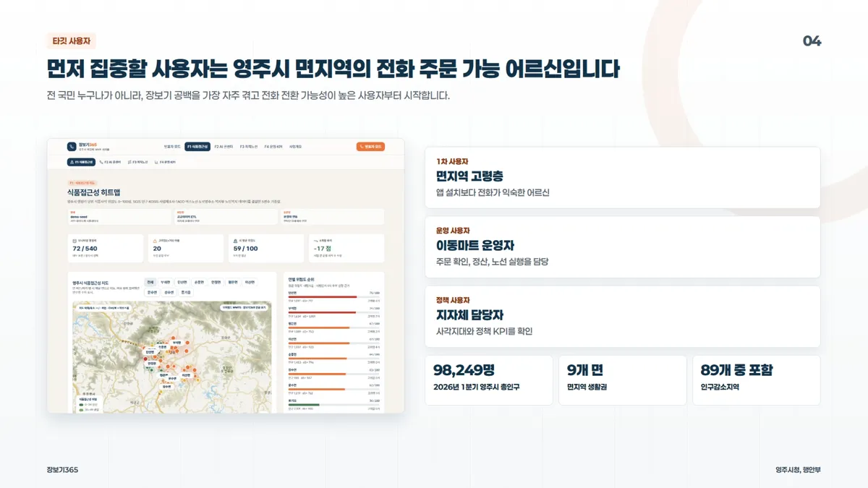
Task: Click the 72 / 540 stat value
Action: click(85, 249)
